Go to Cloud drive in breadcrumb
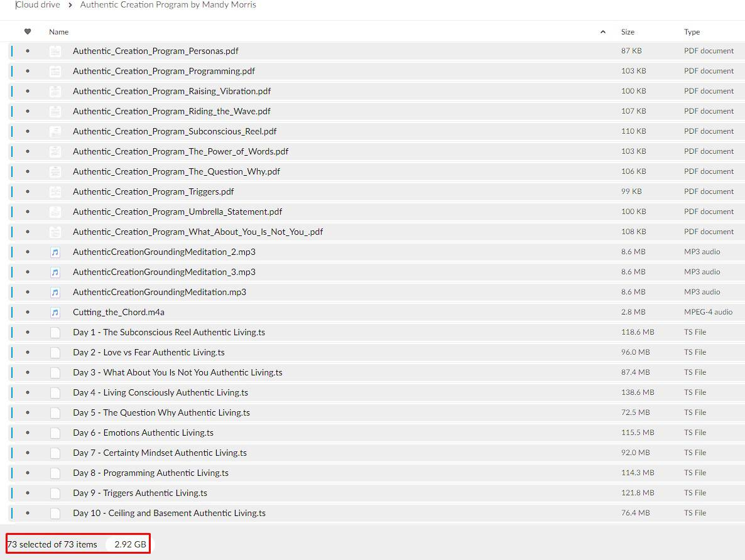 (x=38, y=5)
